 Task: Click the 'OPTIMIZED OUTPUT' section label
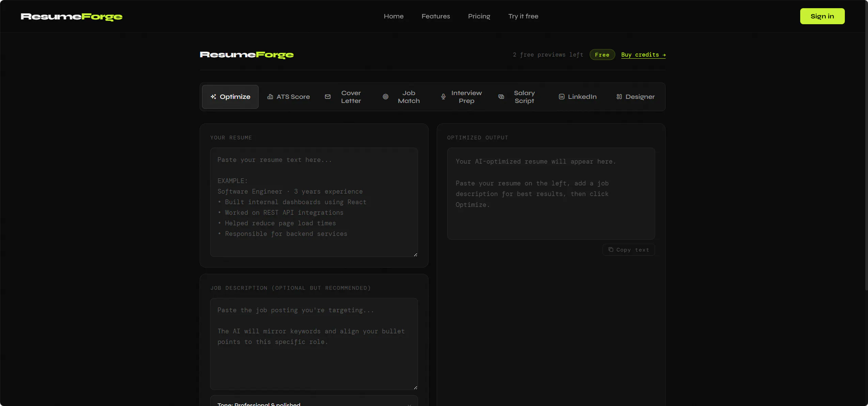[478, 138]
